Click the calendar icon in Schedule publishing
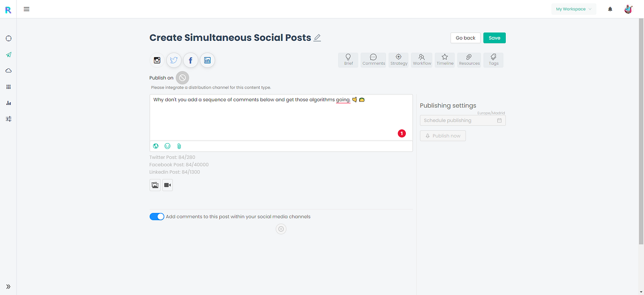Screen dimensions: 644x295 pos(499,120)
